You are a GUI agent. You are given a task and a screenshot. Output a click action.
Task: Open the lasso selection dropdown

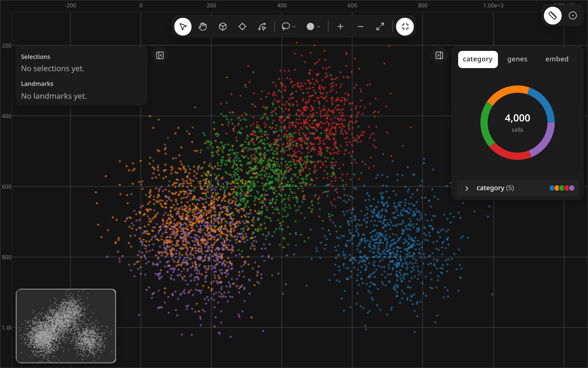[x=288, y=27]
